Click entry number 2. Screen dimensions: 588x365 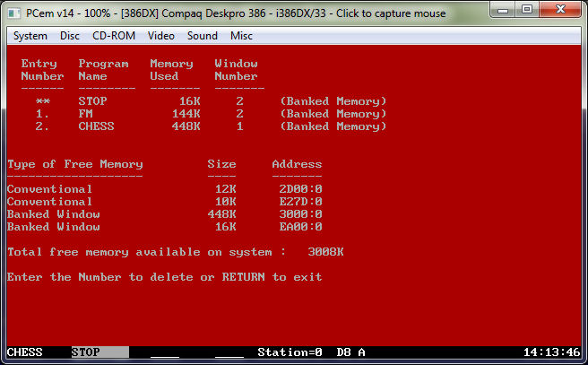point(42,126)
